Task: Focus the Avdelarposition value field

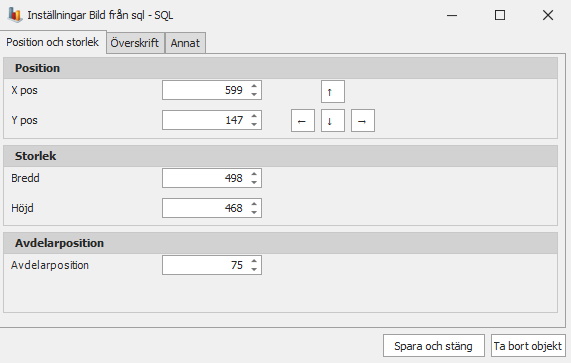Action: 205,265
